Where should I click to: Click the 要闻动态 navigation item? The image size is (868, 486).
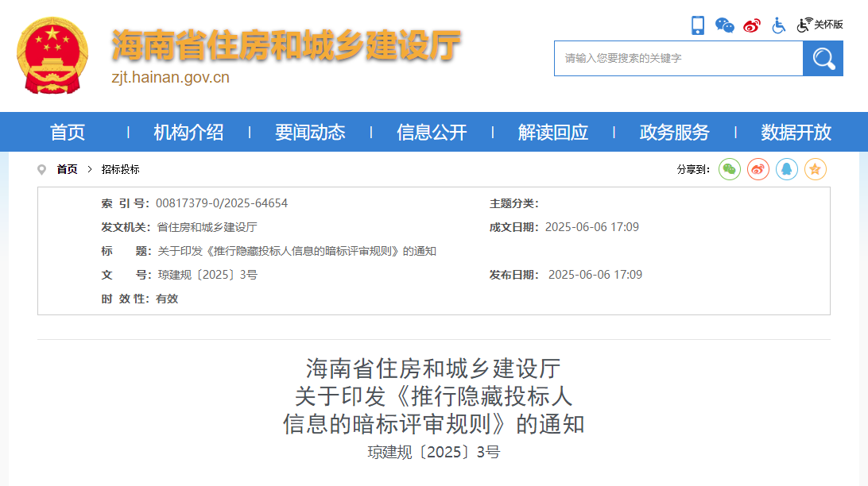tap(310, 133)
